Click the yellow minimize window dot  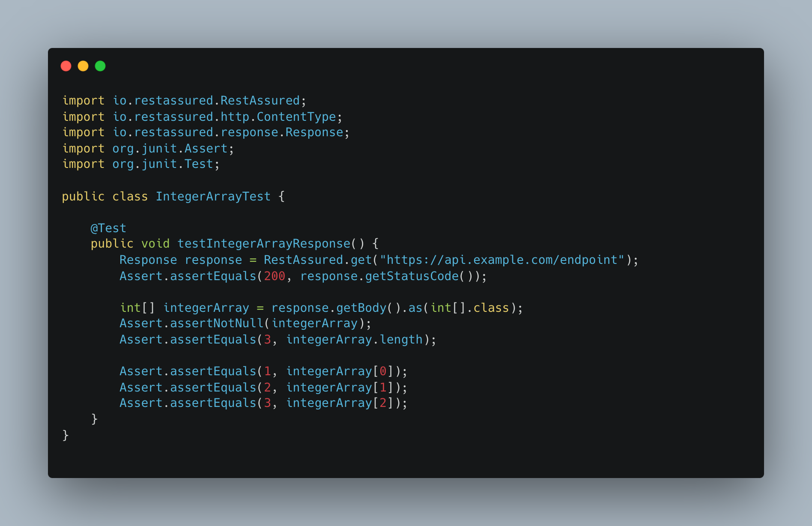[x=83, y=66]
